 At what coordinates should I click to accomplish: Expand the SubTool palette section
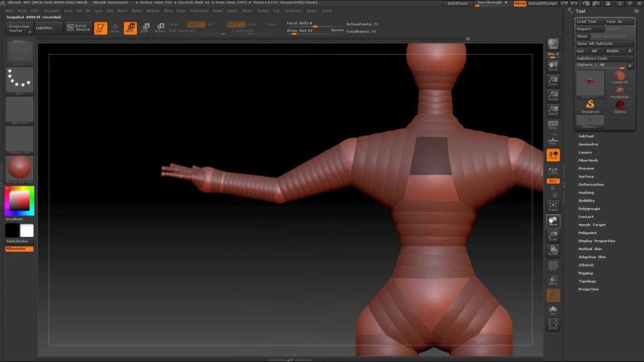tap(586, 136)
